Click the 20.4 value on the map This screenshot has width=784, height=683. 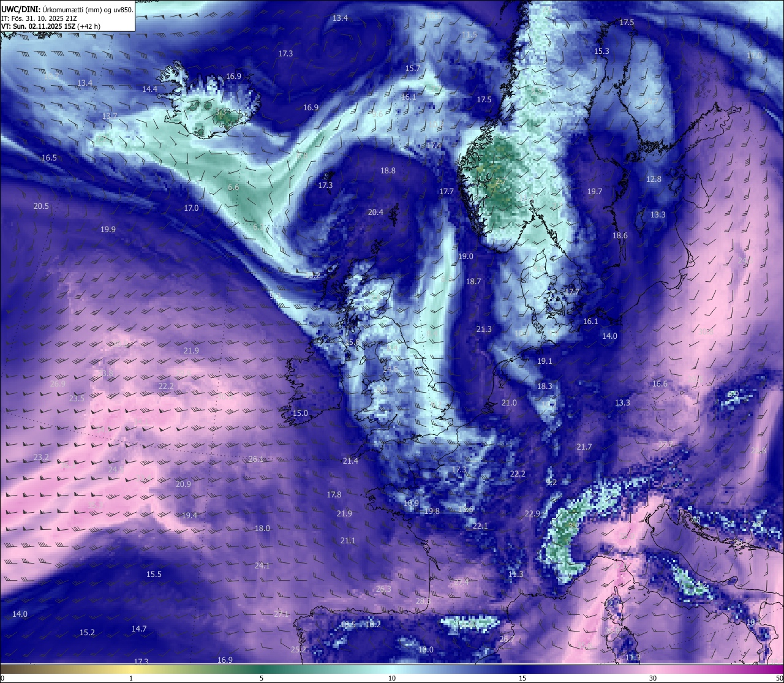click(x=375, y=213)
